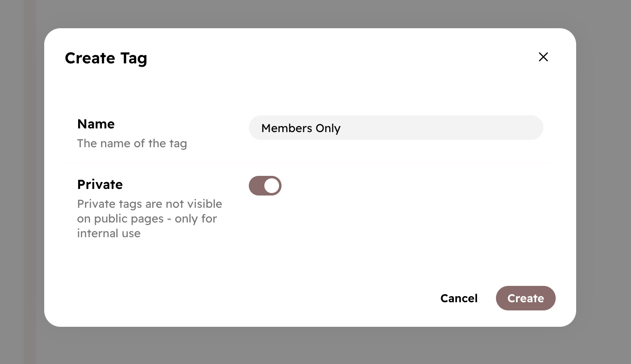Turn the Private visibility switch off
This screenshot has height=364, width=631.
pos(265,186)
